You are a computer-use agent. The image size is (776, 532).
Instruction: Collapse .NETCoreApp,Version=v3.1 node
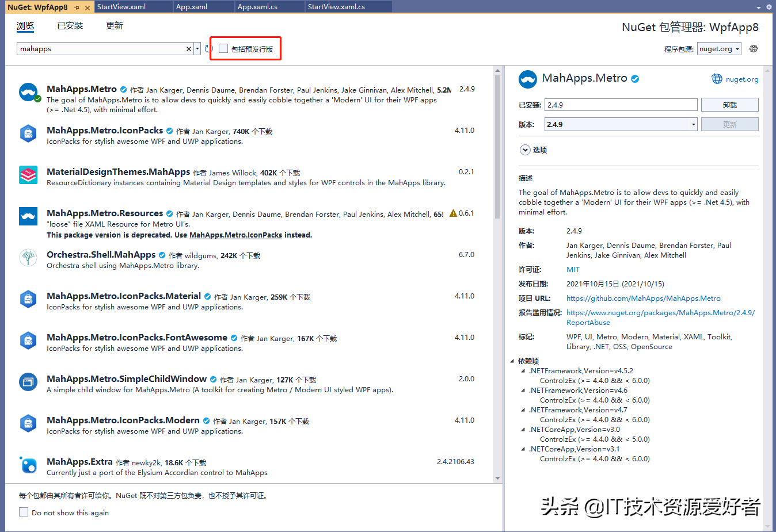(x=523, y=449)
